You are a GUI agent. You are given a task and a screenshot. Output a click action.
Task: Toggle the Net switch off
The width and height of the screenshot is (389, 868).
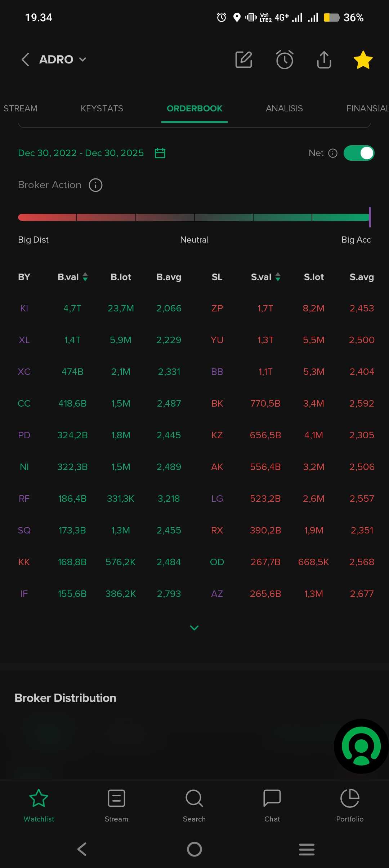point(359,153)
